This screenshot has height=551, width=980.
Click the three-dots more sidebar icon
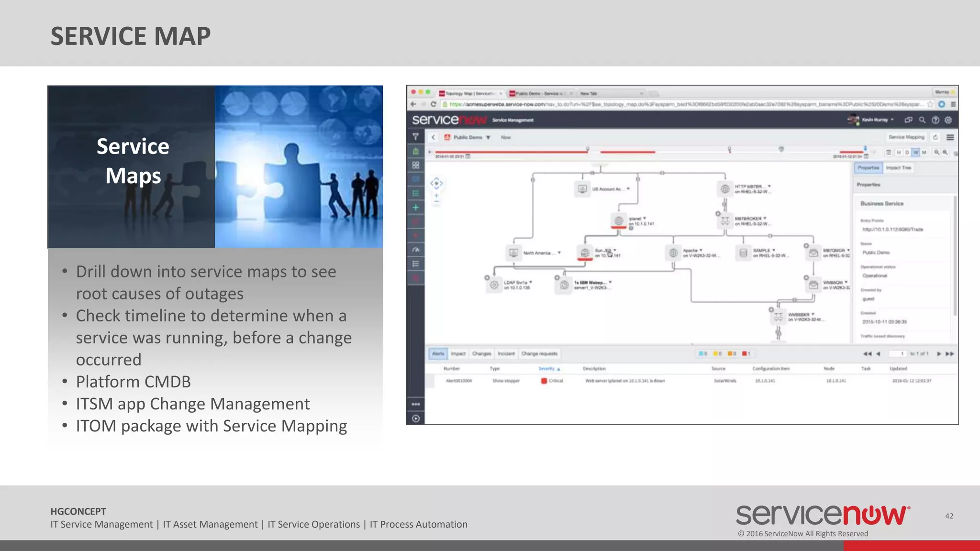click(x=415, y=404)
